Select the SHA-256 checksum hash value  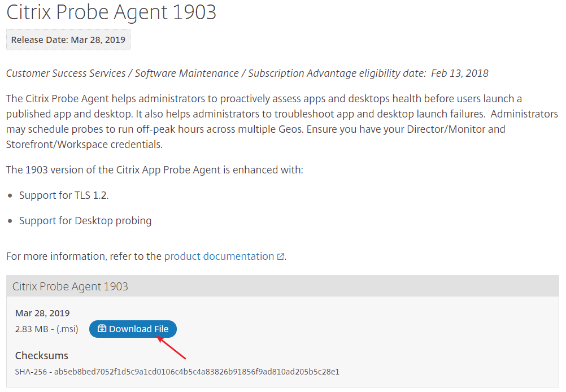pyautogui.click(x=197, y=372)
